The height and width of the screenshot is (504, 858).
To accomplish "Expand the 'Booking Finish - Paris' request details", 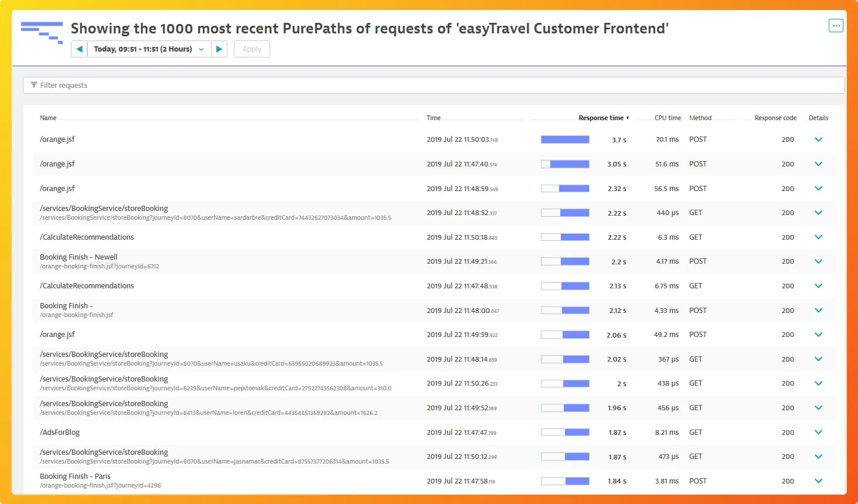I will pyautogui.click(x=818, y=481).
